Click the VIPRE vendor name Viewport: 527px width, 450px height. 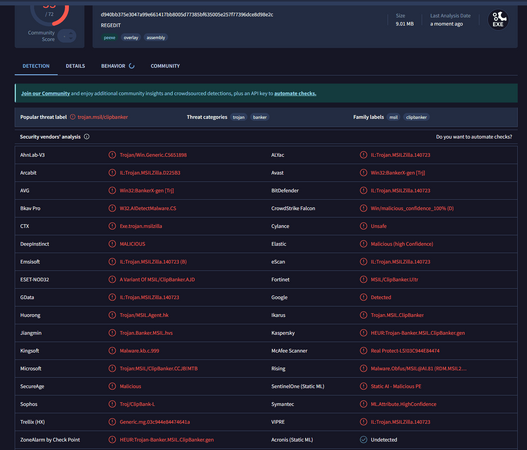click(278, 422)
